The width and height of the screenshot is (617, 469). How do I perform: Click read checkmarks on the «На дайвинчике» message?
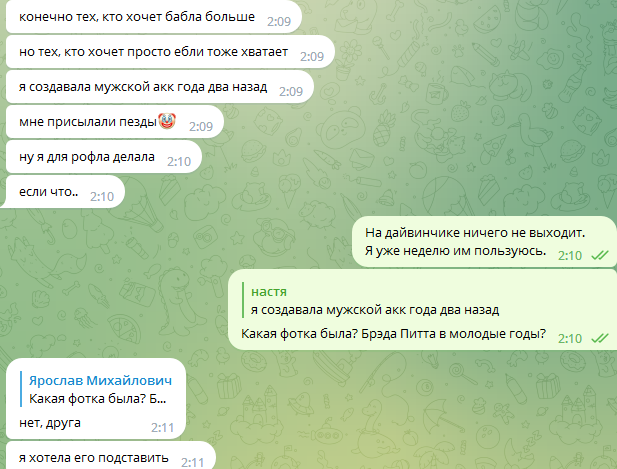(600, 255)
